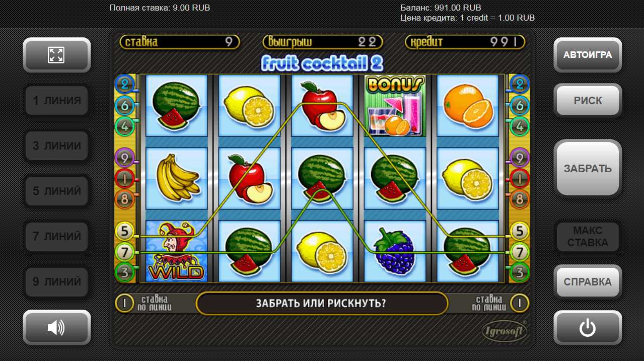
Task: Select the 3 ЛИНИИ option
Action: (x=56, y=146)
